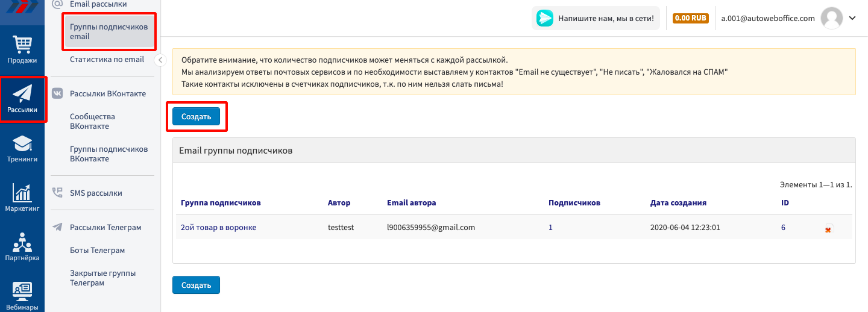Delete the 2ой товар в воронке group
868x312 pixels.
pos(828,229)
